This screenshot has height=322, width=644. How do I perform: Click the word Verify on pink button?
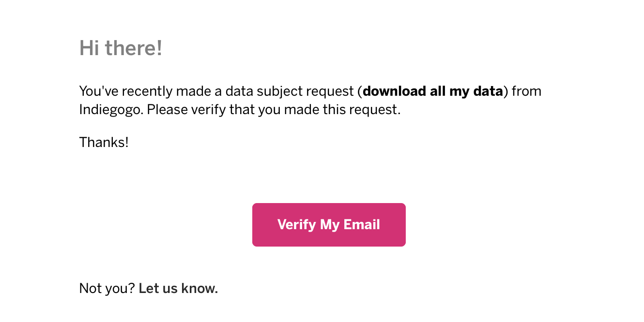click(x=296, y=225)
